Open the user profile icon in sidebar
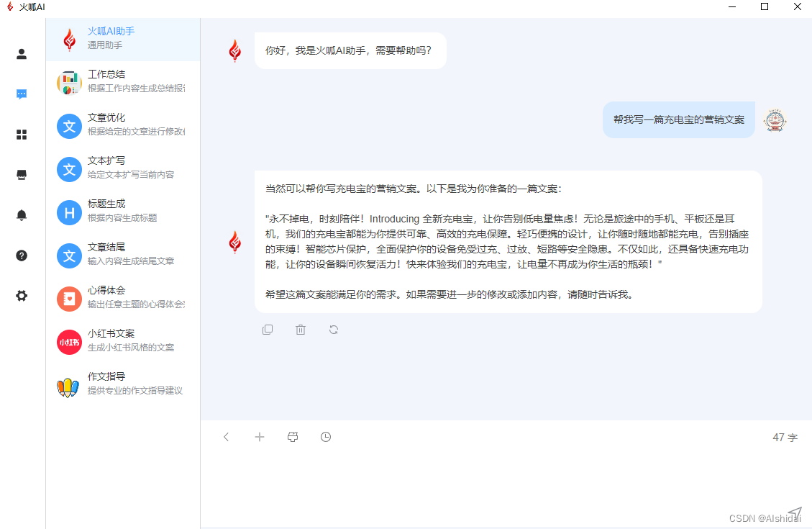Viewport: 812px width, 529px height. 22,54
